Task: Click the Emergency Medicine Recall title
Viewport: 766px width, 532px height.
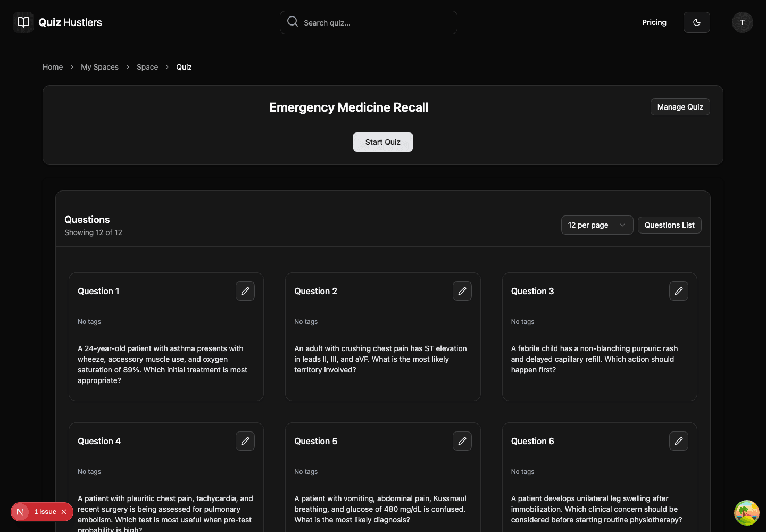Action: click(x=349, y=107)
